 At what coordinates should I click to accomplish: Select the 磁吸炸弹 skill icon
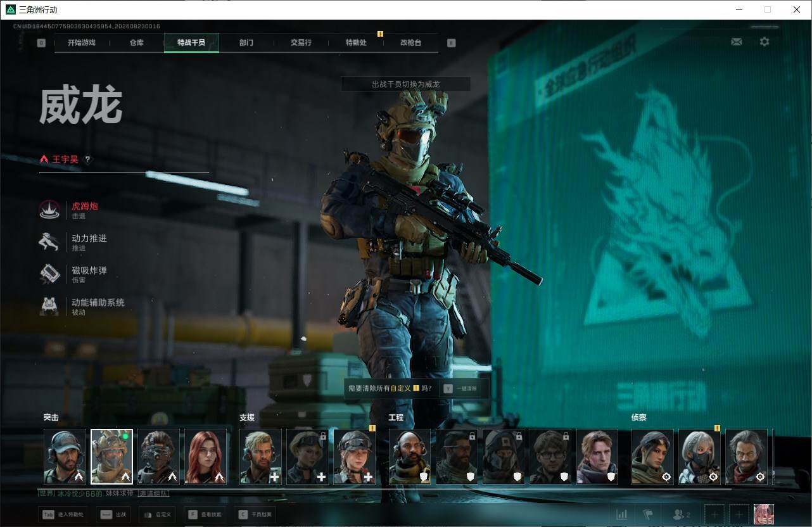(49, 274)
